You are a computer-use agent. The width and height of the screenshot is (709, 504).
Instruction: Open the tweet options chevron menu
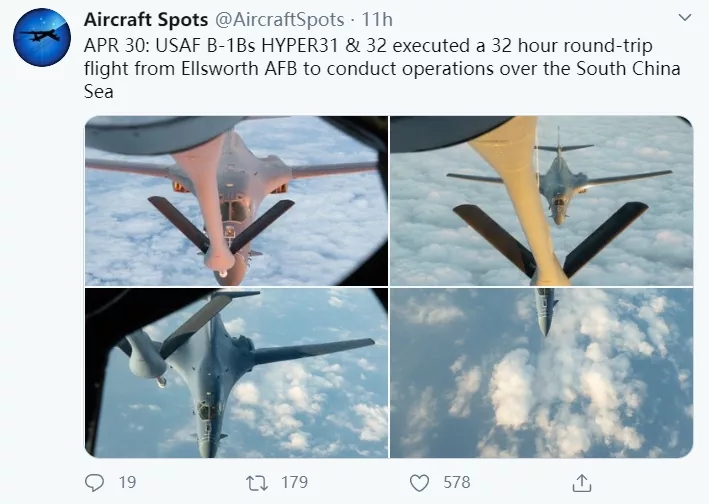pyautogui.click(x=684, y=19)
